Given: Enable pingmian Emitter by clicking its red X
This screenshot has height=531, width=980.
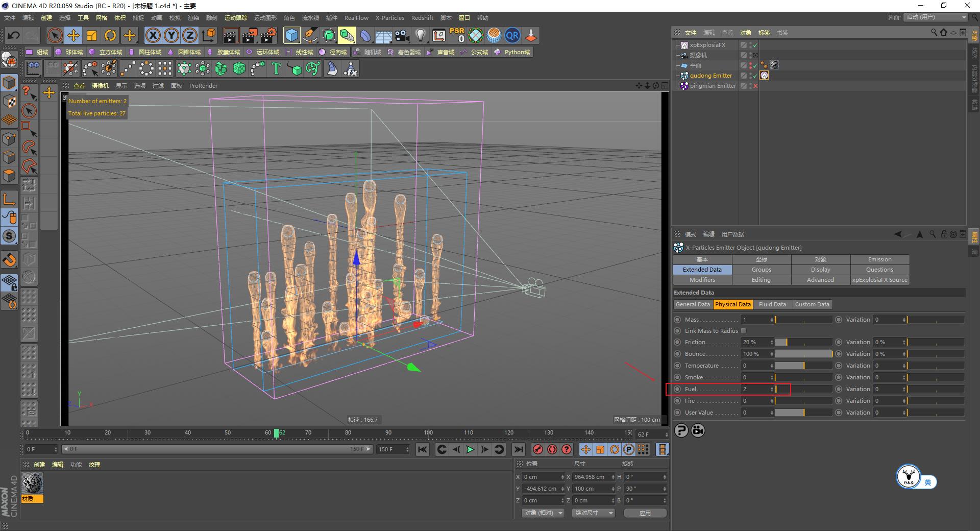Looking at the screenshot, I should pyautogui.click(x=755, y=86).
